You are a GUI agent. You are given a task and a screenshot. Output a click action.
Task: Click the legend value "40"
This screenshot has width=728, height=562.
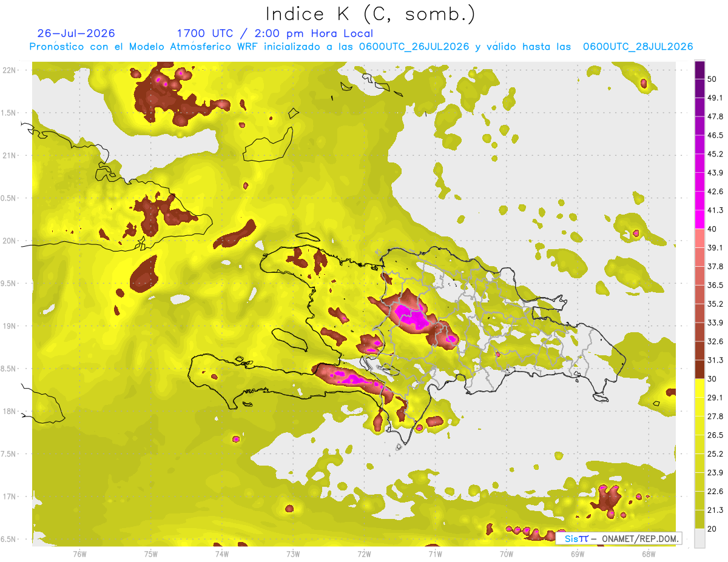(713, 229)
